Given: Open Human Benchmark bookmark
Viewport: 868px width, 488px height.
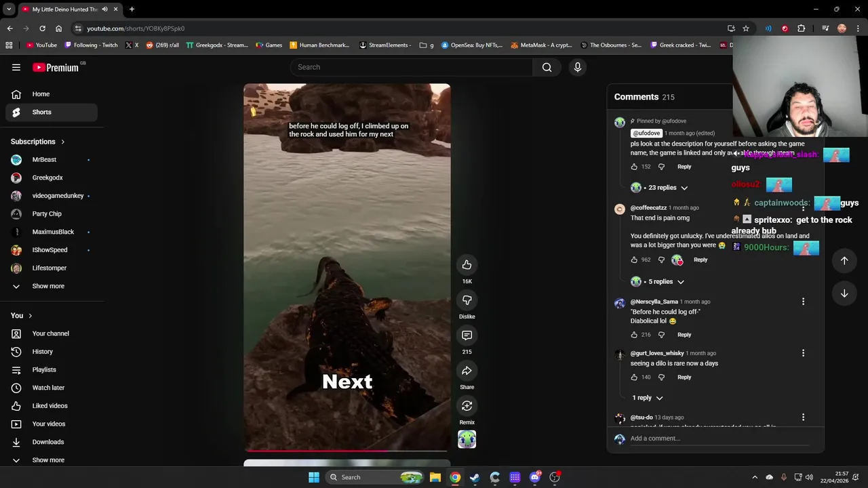Looking at the screenshot, I should 319,45.
